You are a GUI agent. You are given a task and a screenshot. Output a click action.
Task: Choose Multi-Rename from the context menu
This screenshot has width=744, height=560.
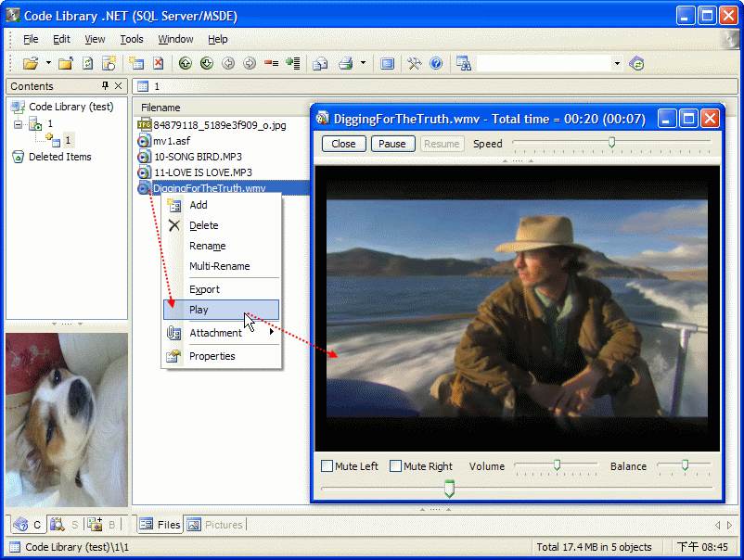[221, 266]
